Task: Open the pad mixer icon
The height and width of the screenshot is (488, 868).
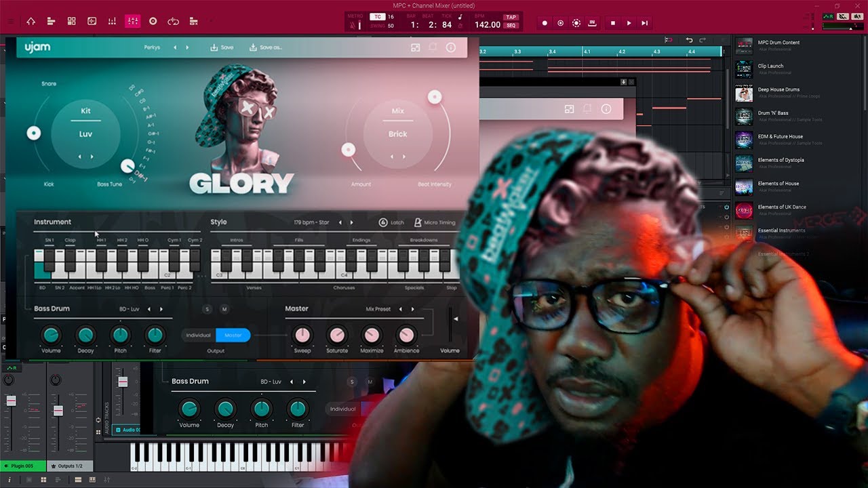Action: pos(112,22)
